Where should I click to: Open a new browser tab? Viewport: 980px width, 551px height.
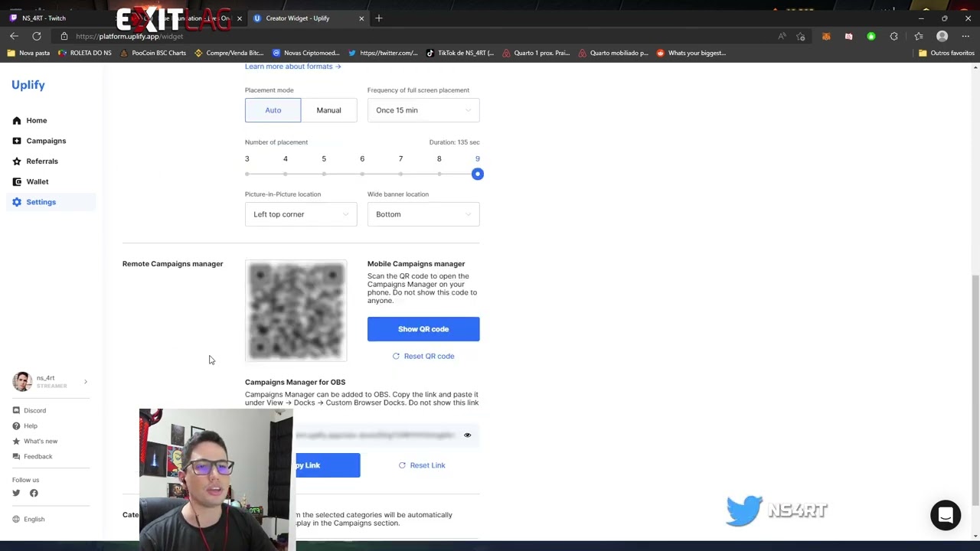pyautogui.click(x=379, y=18)
